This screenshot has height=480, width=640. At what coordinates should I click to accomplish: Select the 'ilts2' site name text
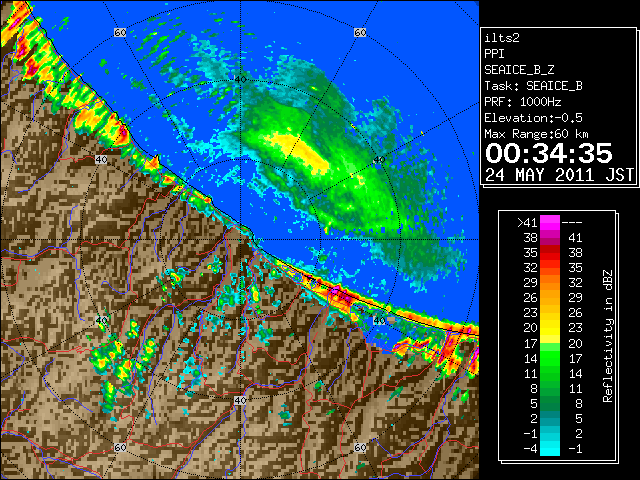tap(502, 38)
